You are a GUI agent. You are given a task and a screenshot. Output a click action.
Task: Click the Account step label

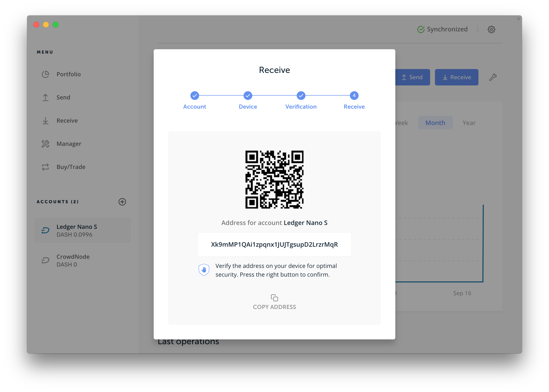(195, 107)
